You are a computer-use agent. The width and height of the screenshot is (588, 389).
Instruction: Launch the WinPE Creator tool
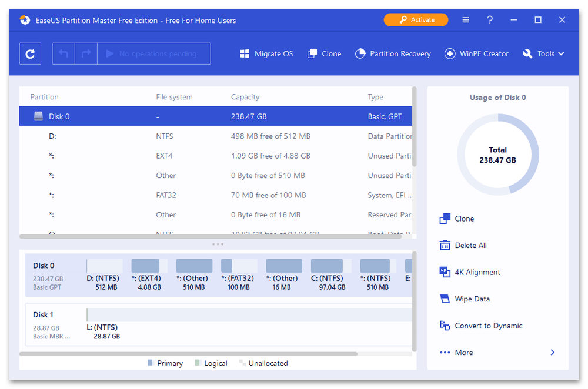coord(476,53)
